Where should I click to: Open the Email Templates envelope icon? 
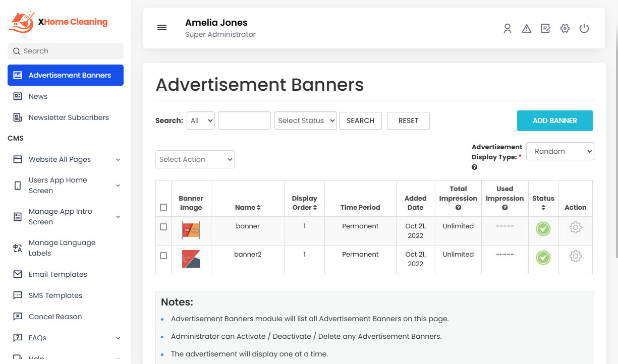point(17,274)
